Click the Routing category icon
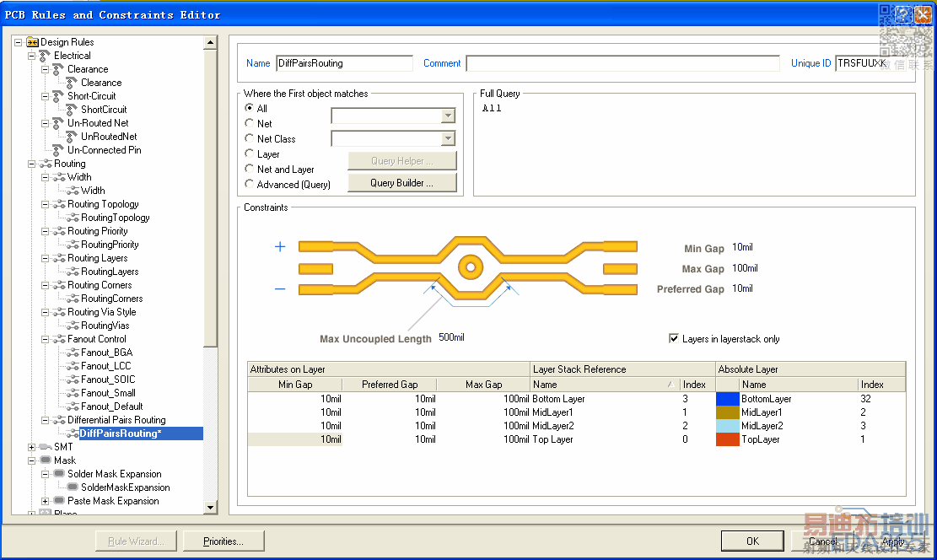 pyautogui.click(x=46, y=164)
